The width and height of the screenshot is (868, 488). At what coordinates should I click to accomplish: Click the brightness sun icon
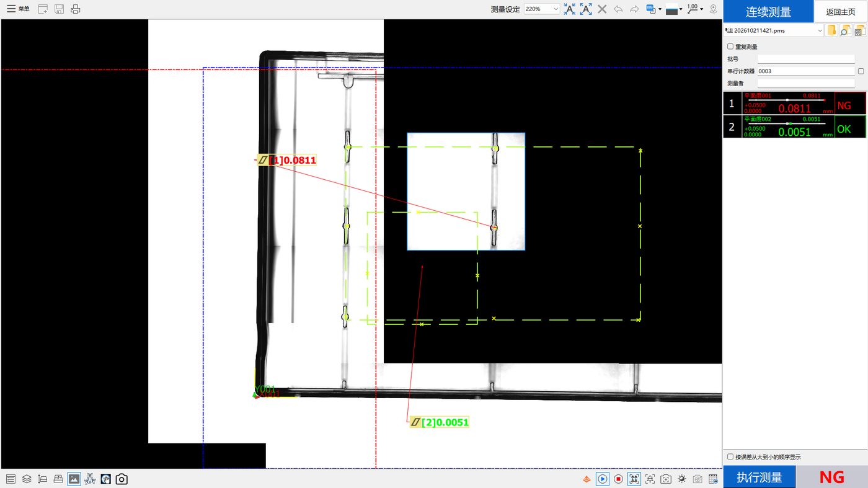click(x=682, y=479)
